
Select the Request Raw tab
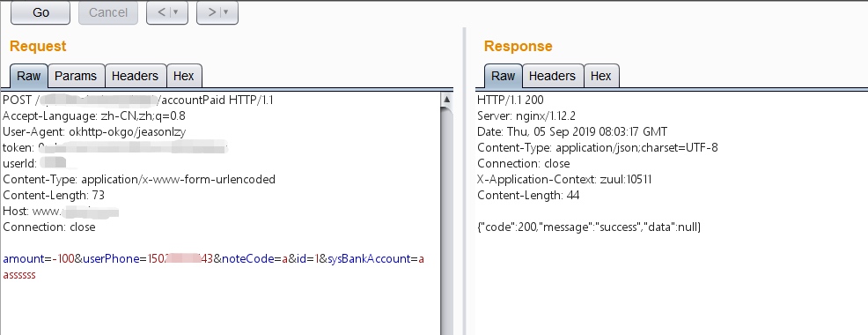point(29,76)
